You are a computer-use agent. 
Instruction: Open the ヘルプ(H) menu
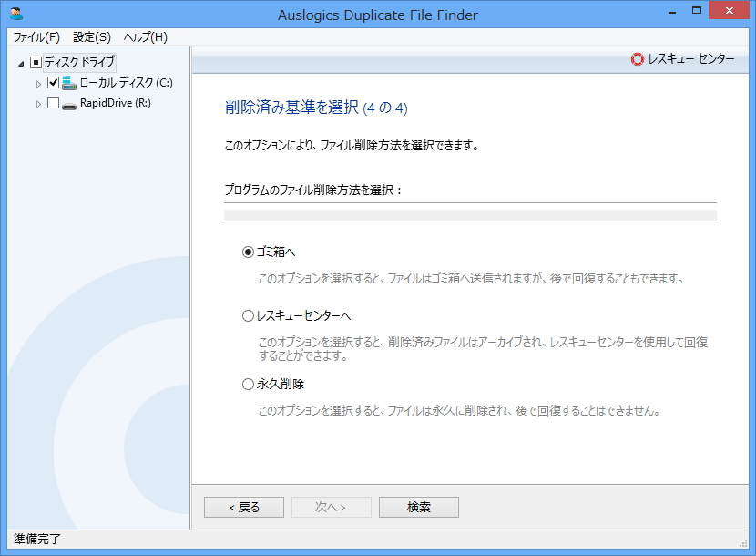(145, 37)
